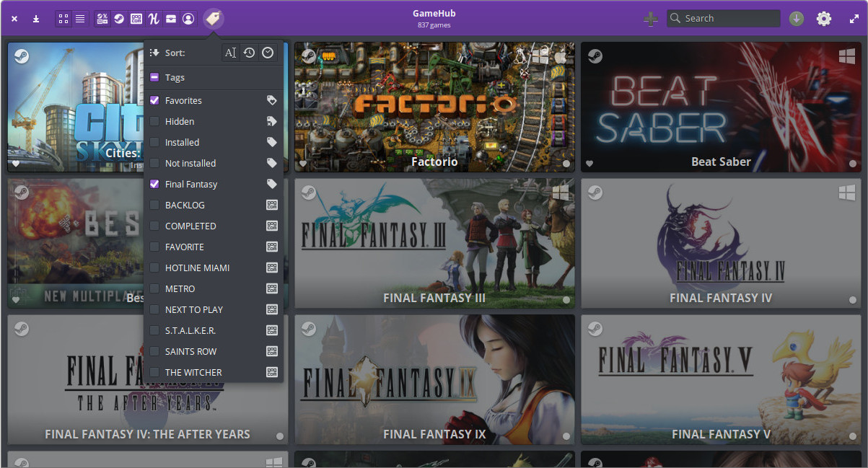Viewport: 868px width, 468px height.
Task: Switch to list view
Action: point(80,19)
